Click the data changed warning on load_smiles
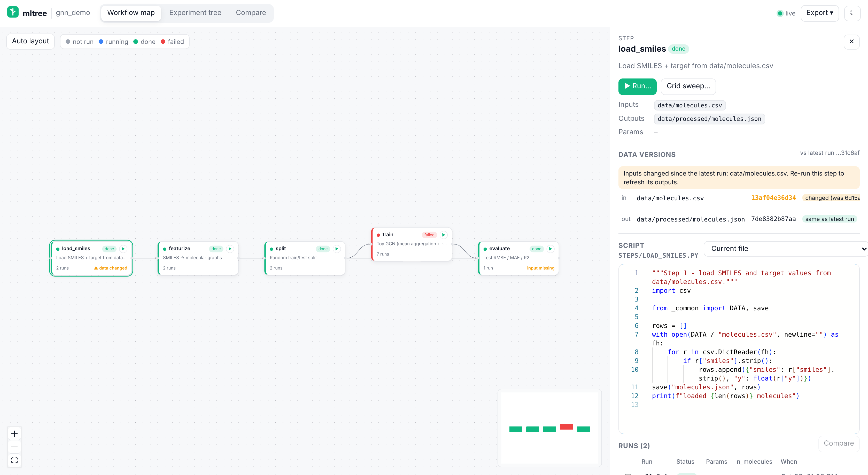The height and width of the screenshot is (475, 868). pyautogui.click(x=111, y=268)
